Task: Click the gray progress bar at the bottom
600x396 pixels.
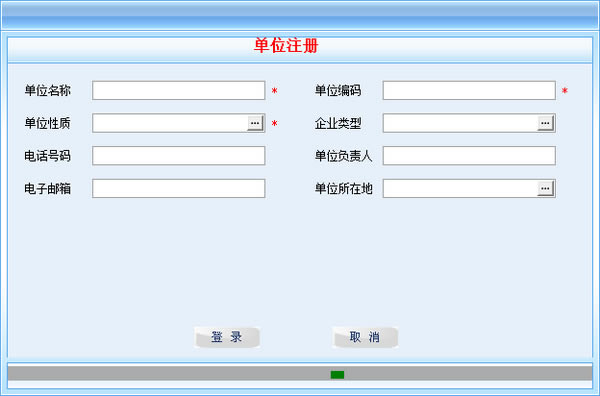Action: (300, 373)
